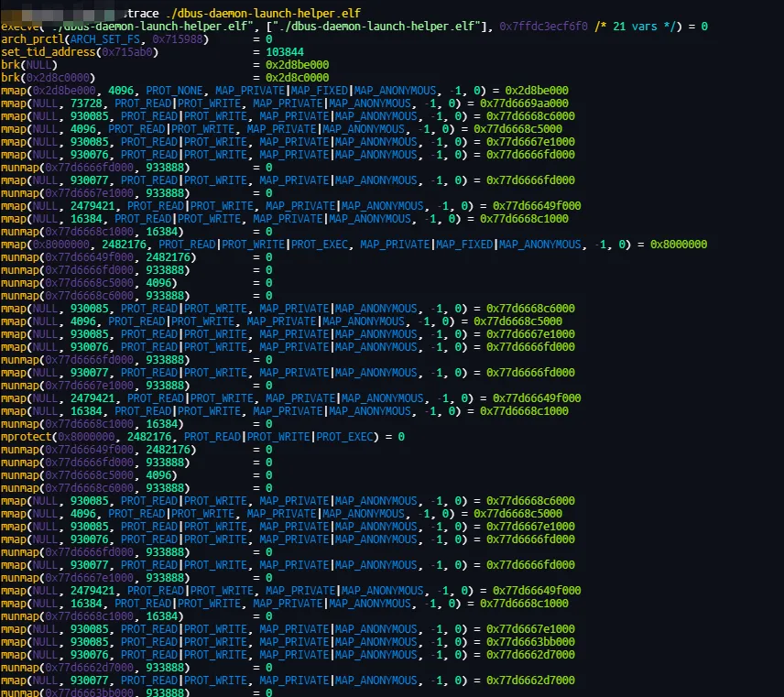
Task: Select the 0x2d8be000 result of brk(NULL)
Action: pos(297,65)
